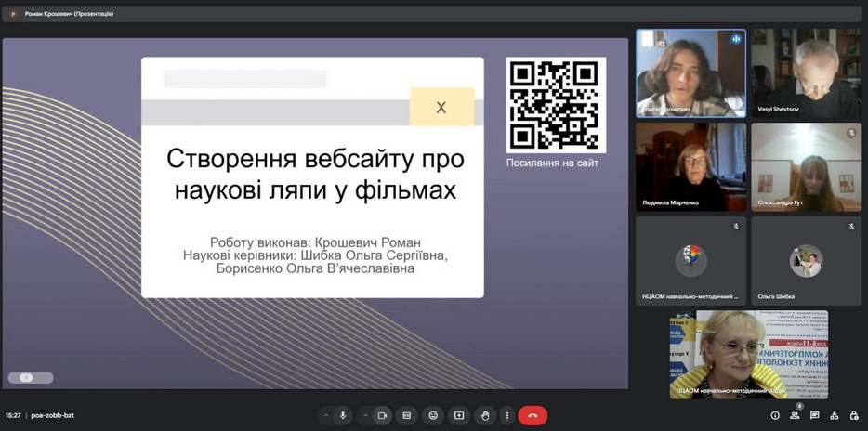
Task: Click the meeting code poa-zobb-bzt
Action: pos(52,415)
